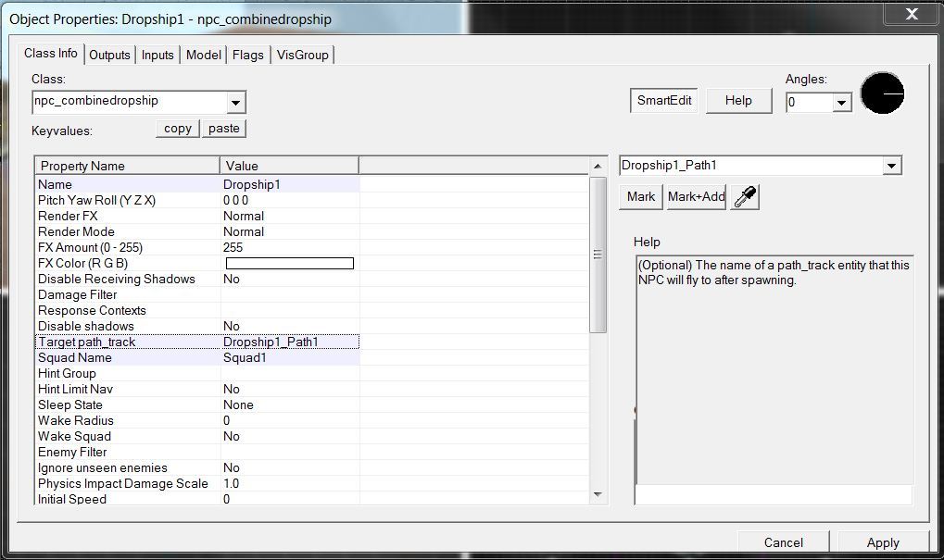The image size is (944, 560).
Task: Click the Dropship1 name value cell
Action: pyautogui.click(x=290, y=185)
